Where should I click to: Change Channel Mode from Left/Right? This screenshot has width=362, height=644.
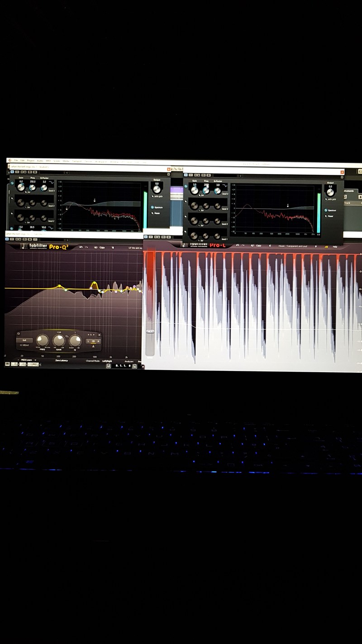click(x=107, y=361)
